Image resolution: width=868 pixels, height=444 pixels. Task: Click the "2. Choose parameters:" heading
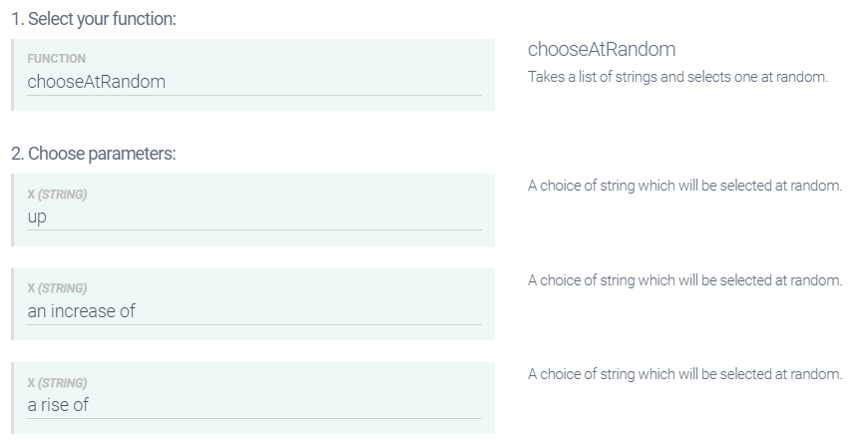coord(94,154)
